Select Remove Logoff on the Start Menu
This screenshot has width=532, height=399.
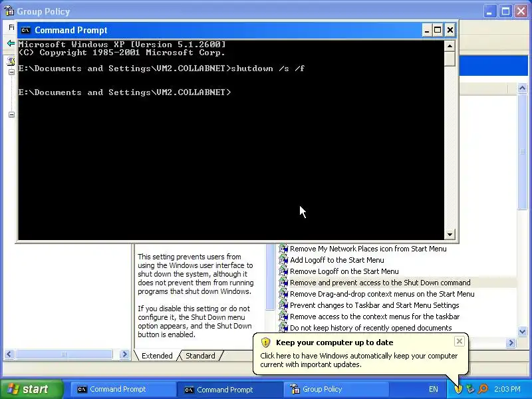344,271
